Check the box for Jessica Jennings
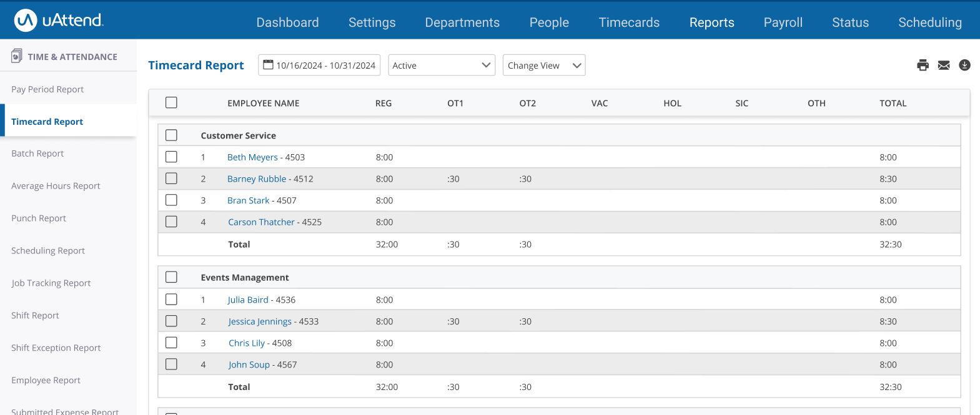 click(171, 321)
